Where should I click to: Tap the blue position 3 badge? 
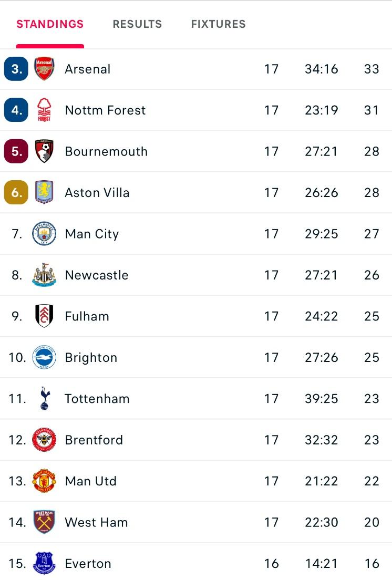click(16, 69)
